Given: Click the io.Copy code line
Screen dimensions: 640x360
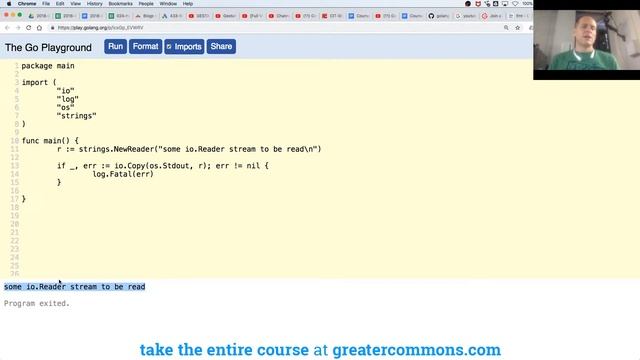Looking at the screenshot, I should [x=162, y=166].
